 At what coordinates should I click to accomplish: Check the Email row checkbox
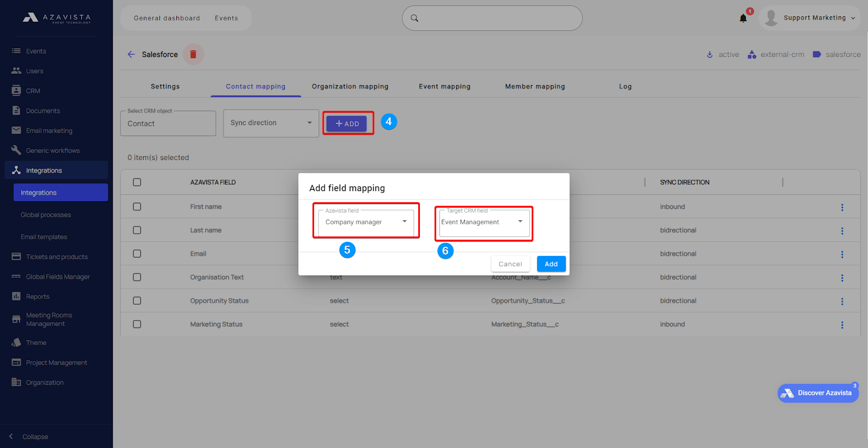pyautogui.click(x=137, y=253)
